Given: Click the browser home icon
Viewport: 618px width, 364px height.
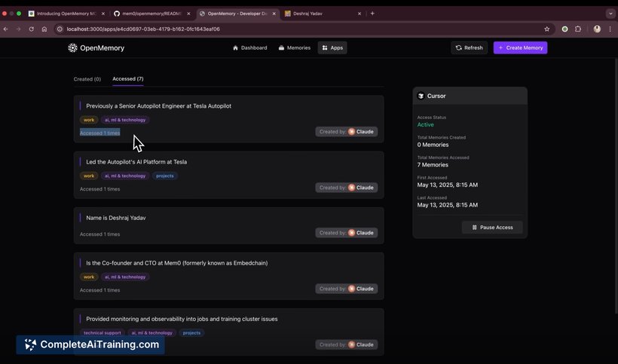Looking at the screenshot, I should pos(44,29).
